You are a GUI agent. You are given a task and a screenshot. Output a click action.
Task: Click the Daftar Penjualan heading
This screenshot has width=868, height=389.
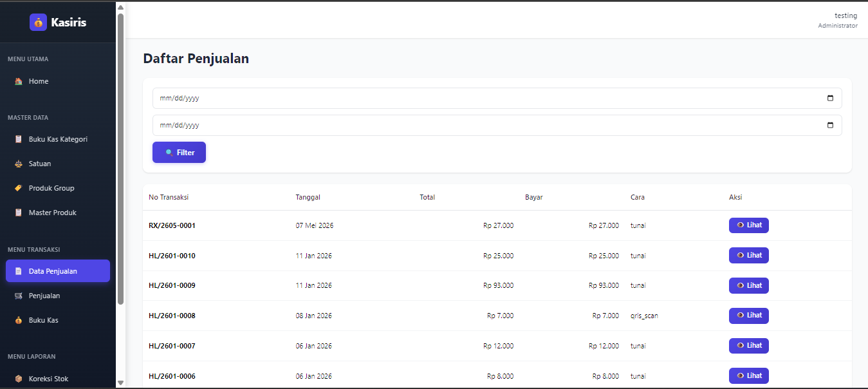pos(196,59)
